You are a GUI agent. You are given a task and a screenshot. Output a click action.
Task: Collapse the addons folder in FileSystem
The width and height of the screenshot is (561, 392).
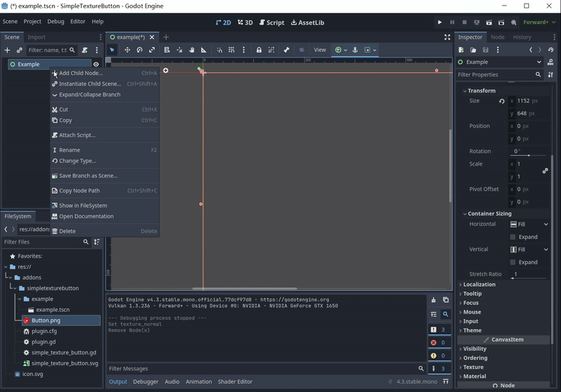(x=11, y=278)
